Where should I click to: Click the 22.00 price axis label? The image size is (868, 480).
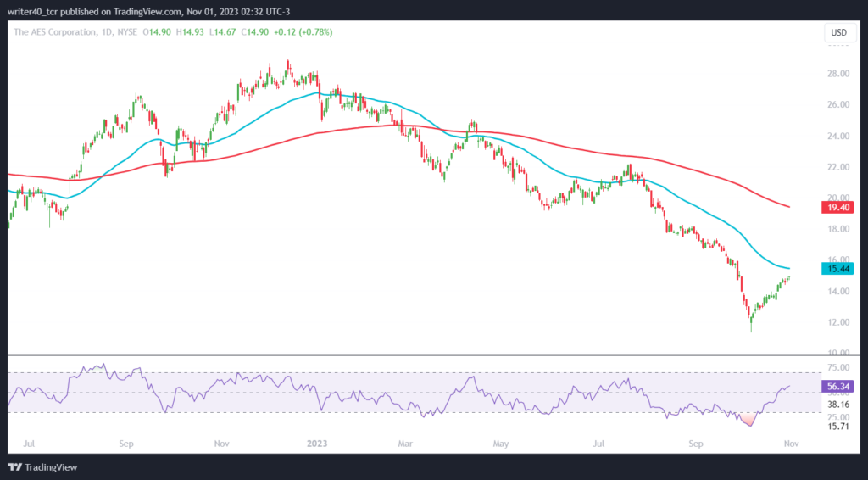point(838,167)
